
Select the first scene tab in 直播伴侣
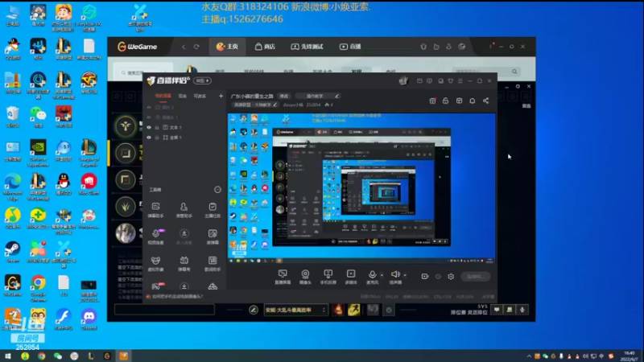pyautogui.click(x=163, y=96)
